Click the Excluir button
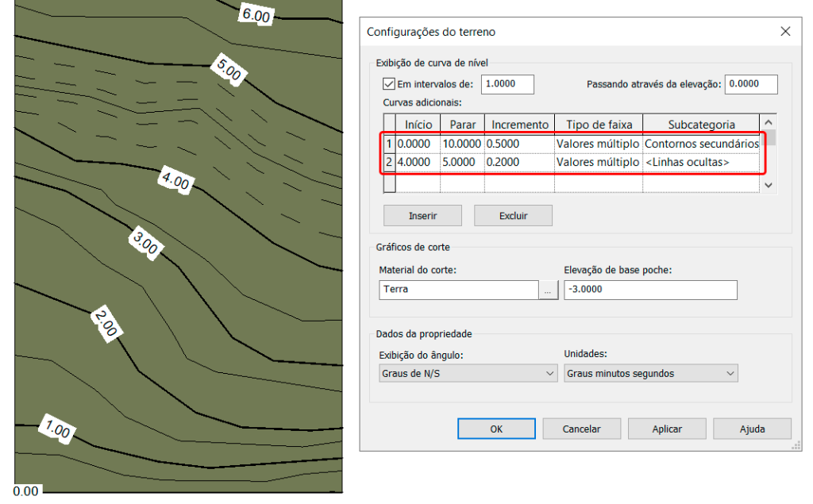Image resolution: width=813 pixels, height=504 pixels. (x=513, y=215)
